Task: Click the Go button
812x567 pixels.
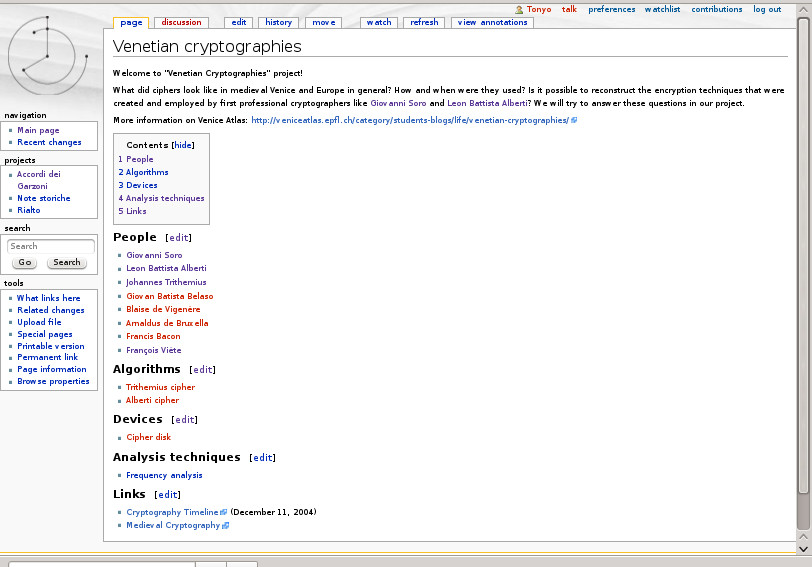Action: pyautogui.click(x=24, y=263)
